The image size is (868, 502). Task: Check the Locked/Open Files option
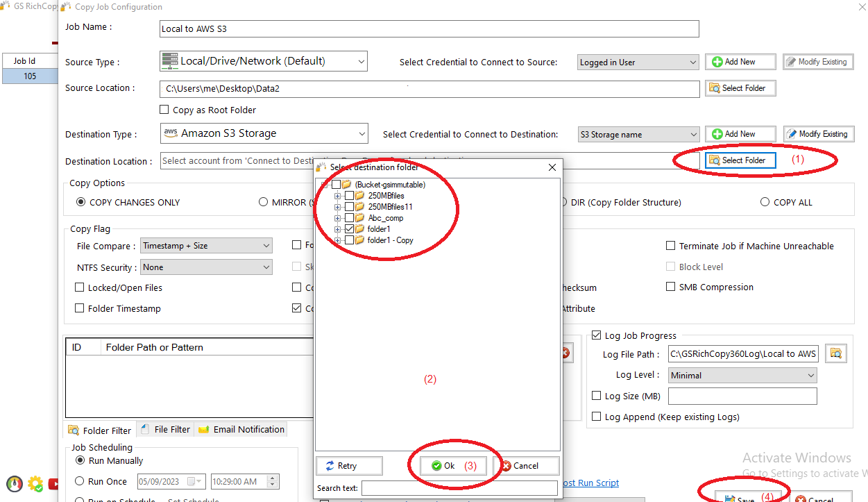click(79, 287)
